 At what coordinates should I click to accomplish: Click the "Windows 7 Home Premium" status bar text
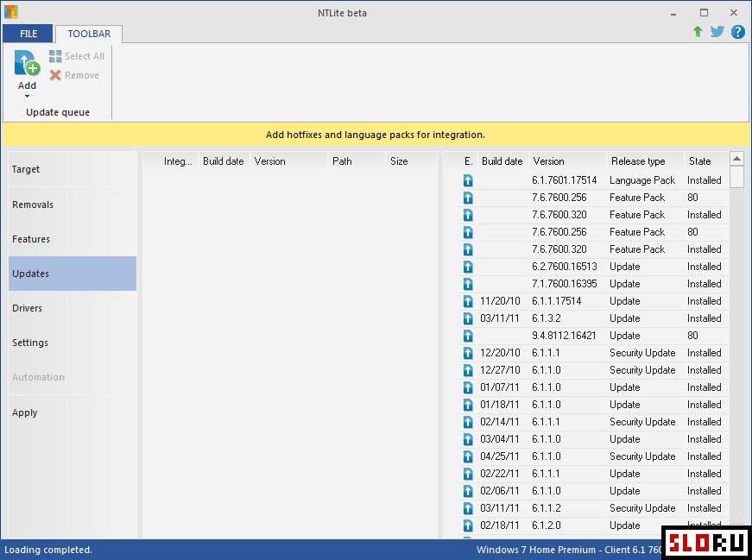pos(536,550)
